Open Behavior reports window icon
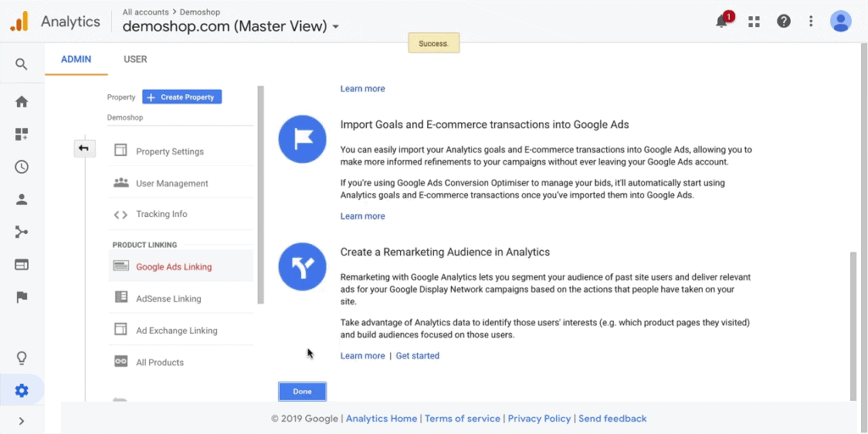Viewport: 868px width, 434px height. (x=21, y=264)
